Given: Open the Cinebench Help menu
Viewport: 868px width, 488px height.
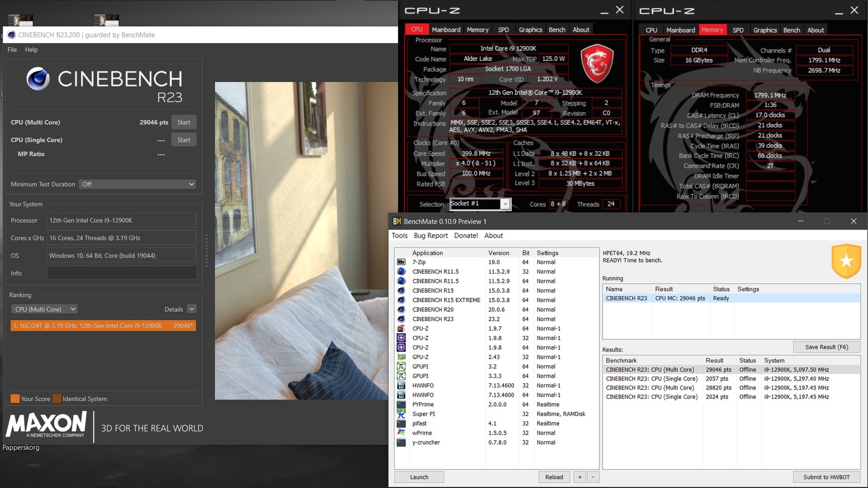Looking at the screenshot, I should pos(31,50).
